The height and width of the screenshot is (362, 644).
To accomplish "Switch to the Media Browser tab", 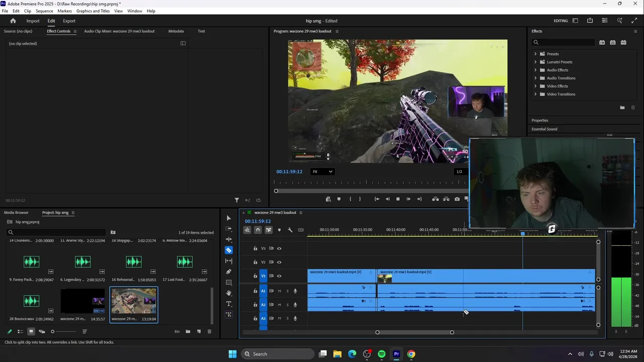I will pos(16,213).
